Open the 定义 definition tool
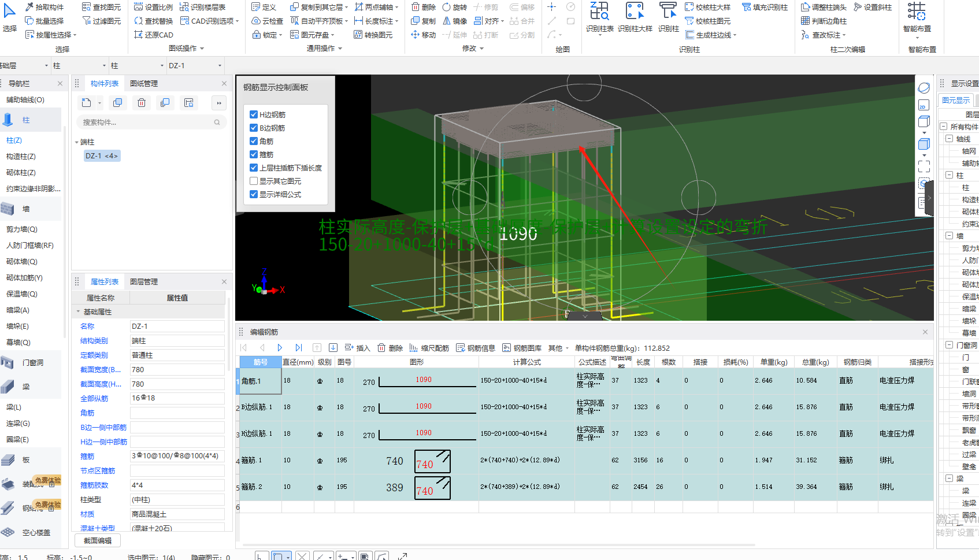 [x=264, y=7]
